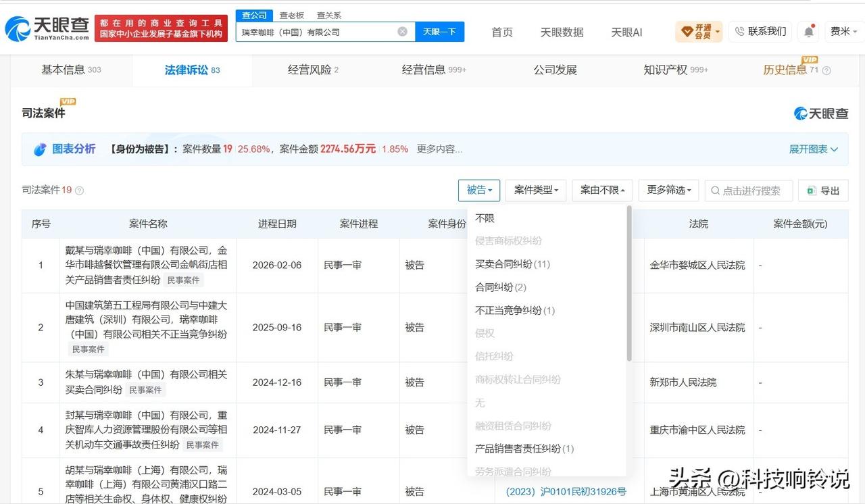Click the TianYanCha logo in the header

(47, 28)
